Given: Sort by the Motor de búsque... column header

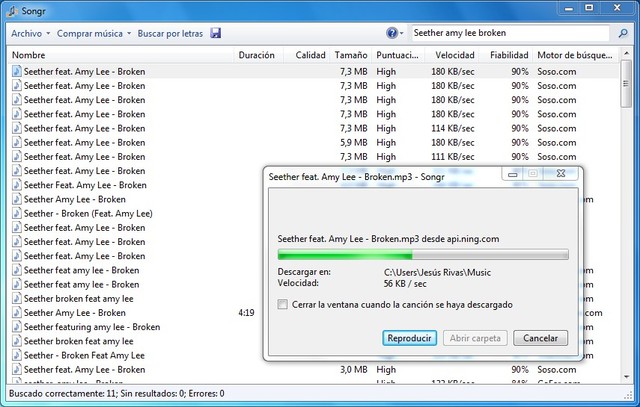Looking at the screenshot, I should [x=575, y=55].
